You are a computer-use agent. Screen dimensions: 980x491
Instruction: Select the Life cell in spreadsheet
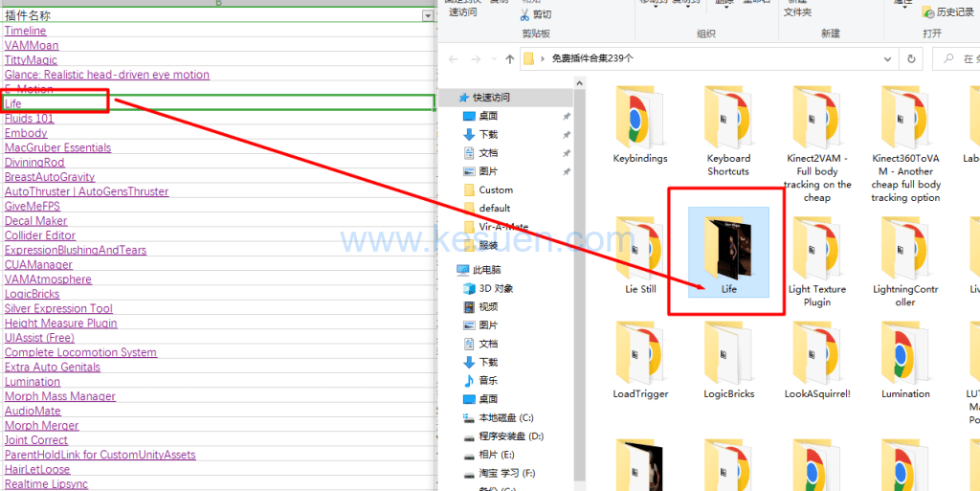pos(220,103)
